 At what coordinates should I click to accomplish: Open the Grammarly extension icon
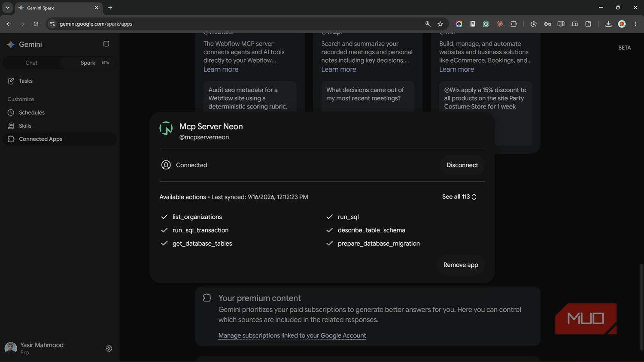coord(486,24)
